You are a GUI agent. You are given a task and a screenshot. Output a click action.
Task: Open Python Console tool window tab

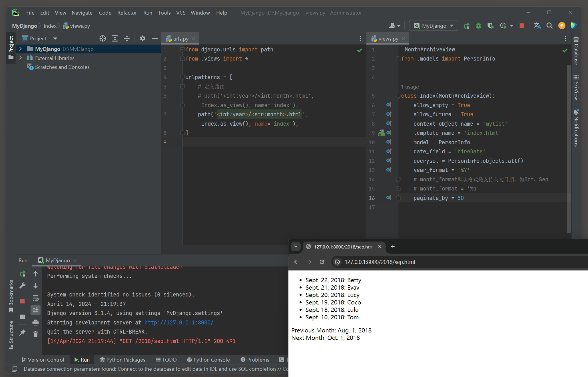(x=208, y=360)
